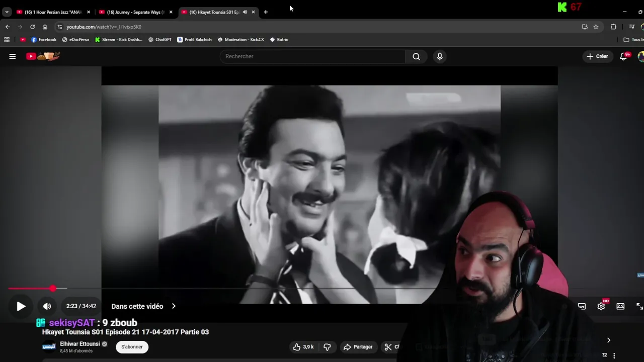Bookmark this page with the star icon

tap(596, 27)
